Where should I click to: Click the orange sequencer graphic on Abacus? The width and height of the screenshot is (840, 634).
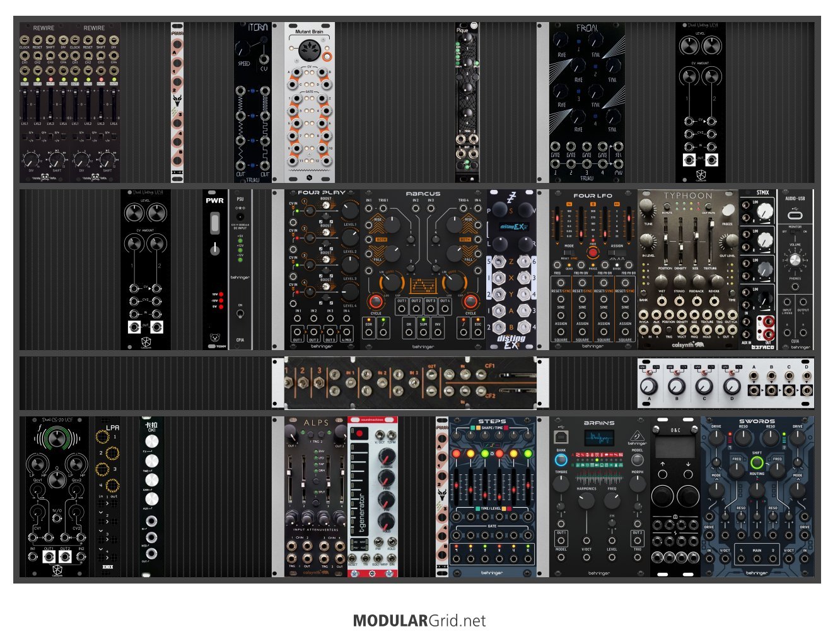tap(423, 286)
